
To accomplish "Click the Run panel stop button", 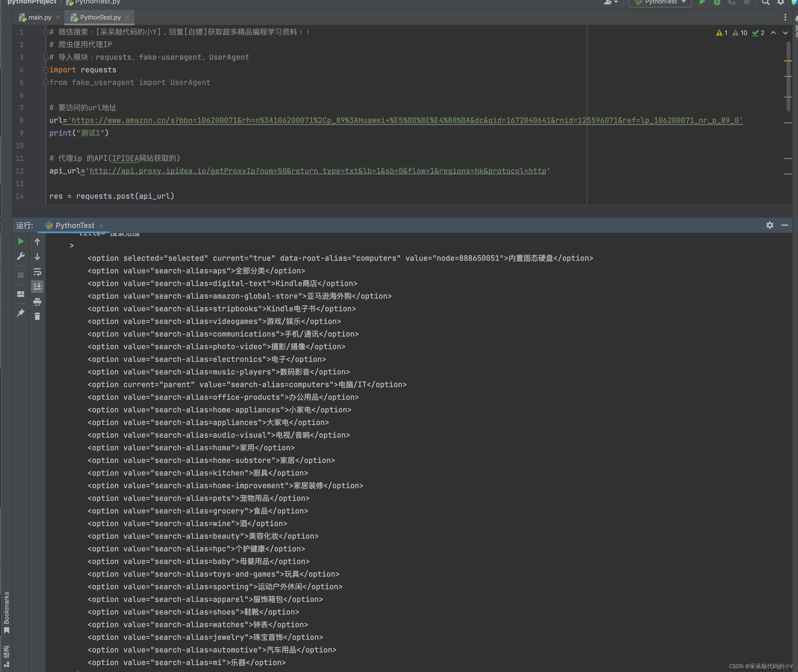I will (x=21, y=275).
